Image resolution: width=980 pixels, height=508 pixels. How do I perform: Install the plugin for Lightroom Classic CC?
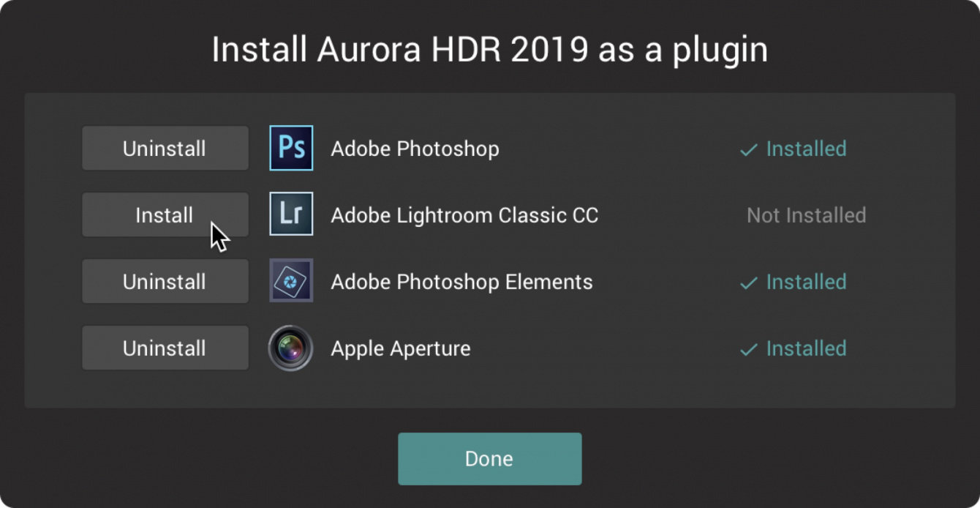click(x=165, y=214)
